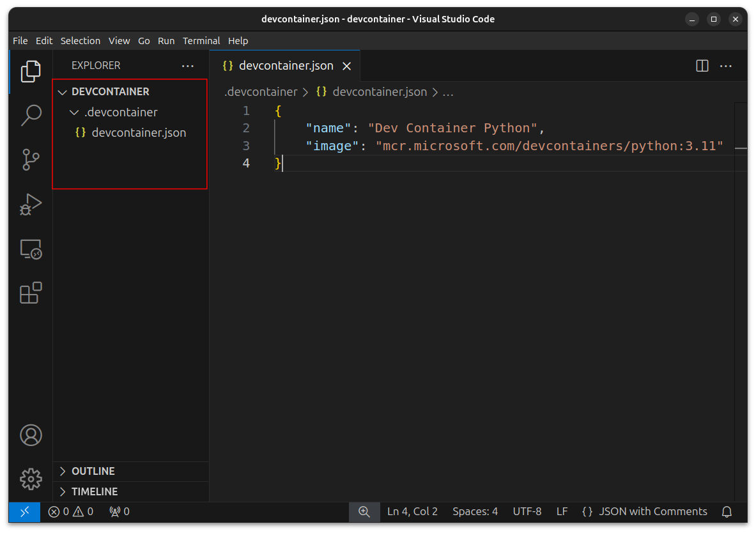Click the EXPLORER panel title
Image resolution: width=756 pixels, height=533 pixels.
pos(96,66)
